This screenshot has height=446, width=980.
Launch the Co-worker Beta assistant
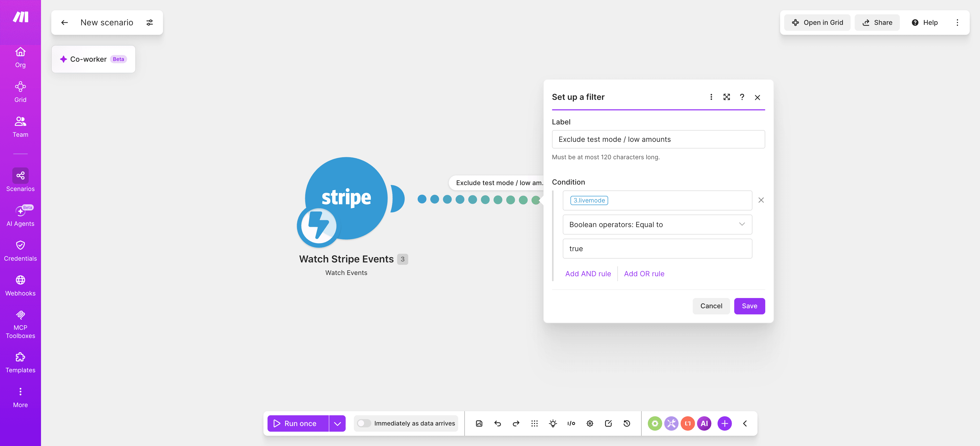tap(93, 59)
